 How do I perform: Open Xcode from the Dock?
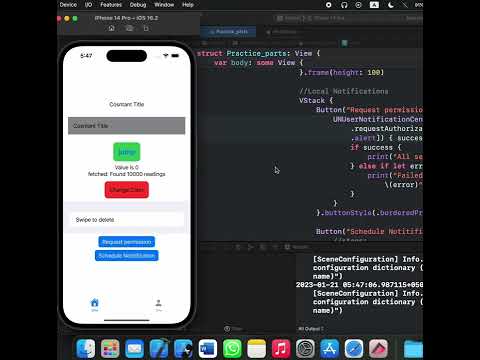click(x=159, y=349)
